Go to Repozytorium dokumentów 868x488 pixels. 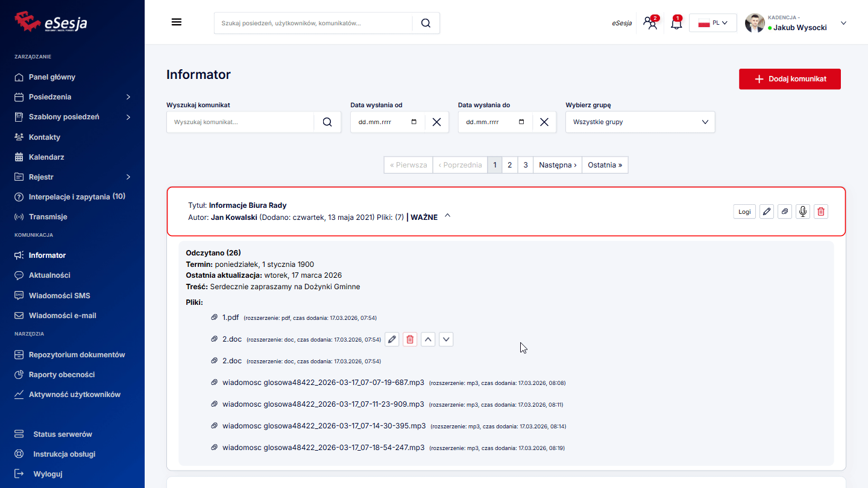point(77,355)
